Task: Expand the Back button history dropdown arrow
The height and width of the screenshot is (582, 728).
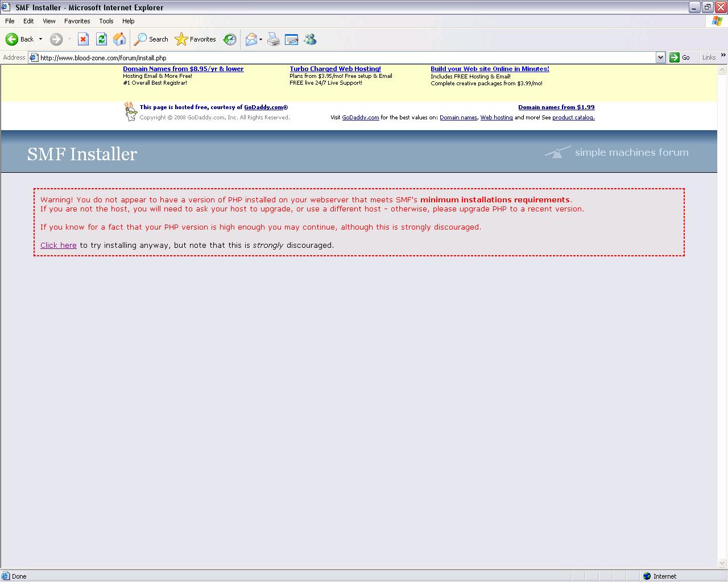Action: pyautogui.click(x=40, y=39)
